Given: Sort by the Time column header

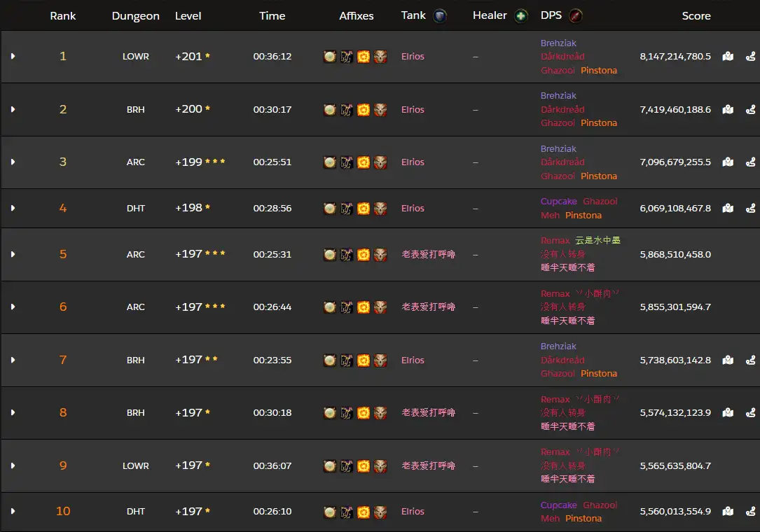Looking at the screenshot, I should tap(272, 16).
